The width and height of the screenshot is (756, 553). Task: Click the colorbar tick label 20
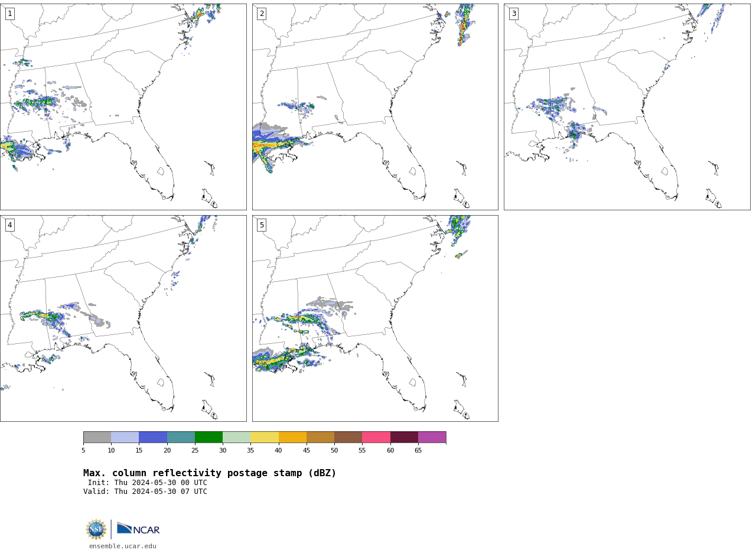point(167,450)
